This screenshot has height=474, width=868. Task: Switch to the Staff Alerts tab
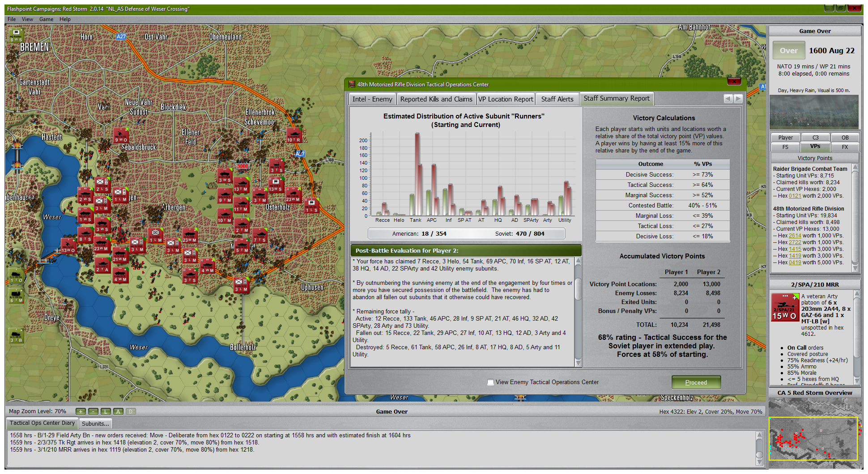coord(557,99)
